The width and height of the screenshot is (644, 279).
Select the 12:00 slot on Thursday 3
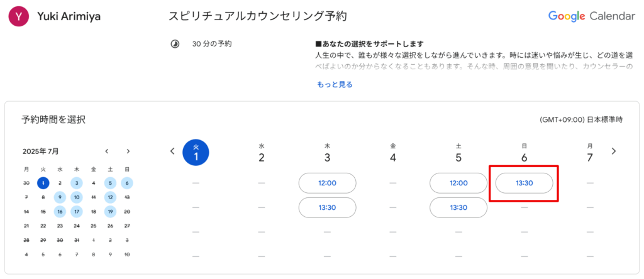(x=327, y=183)
